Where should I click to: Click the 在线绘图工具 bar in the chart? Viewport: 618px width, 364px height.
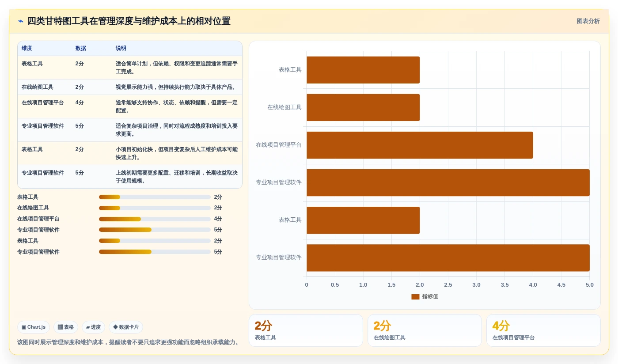coord(363,107)
